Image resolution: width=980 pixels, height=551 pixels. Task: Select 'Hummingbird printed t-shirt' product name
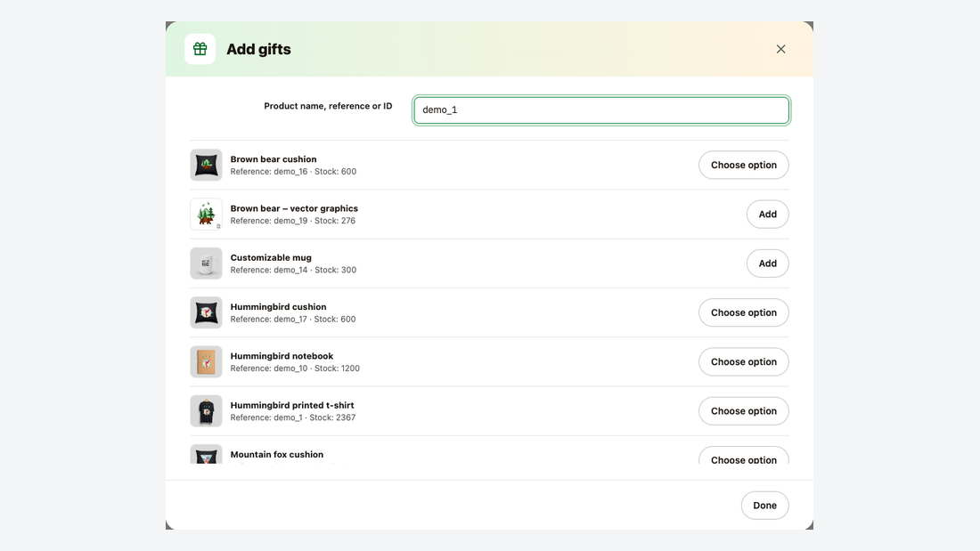[x=292, y=405]
